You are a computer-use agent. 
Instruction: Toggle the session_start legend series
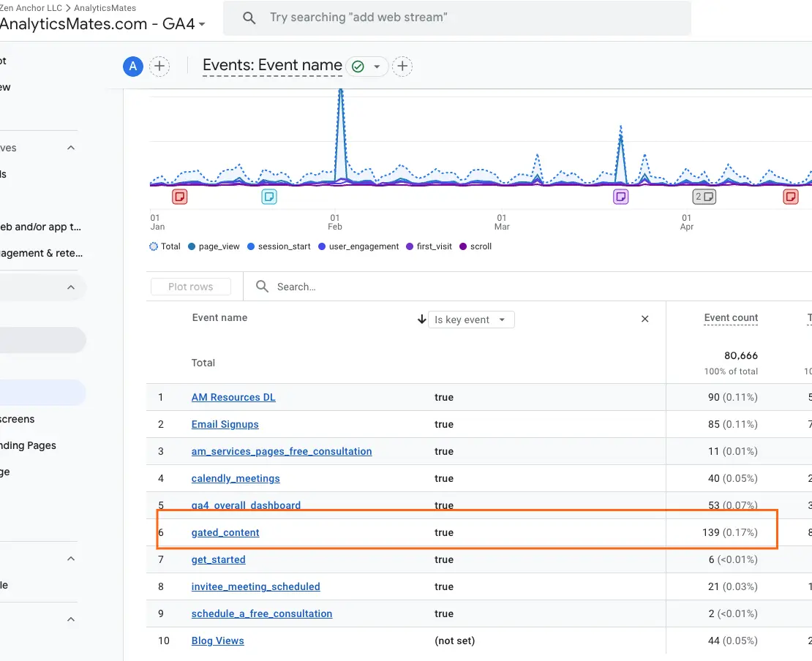pyautogui.click(x=279, y=246)
